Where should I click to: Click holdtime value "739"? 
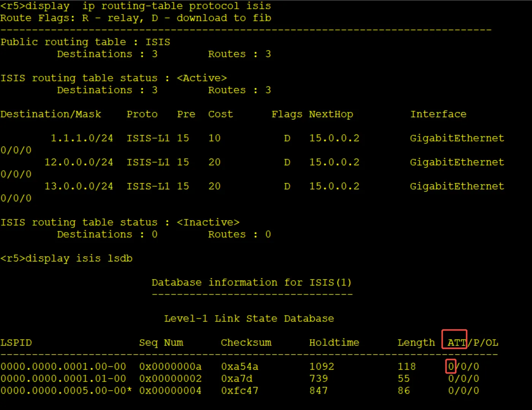[x=319, y=379]
